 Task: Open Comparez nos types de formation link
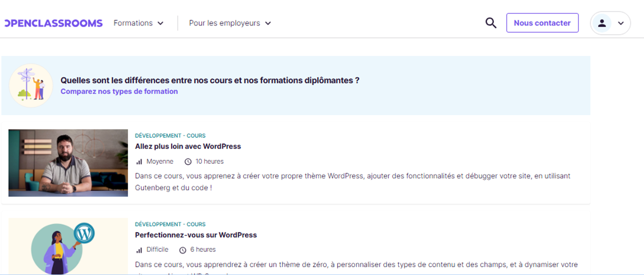pyautogui.click(x=119, y=92)
